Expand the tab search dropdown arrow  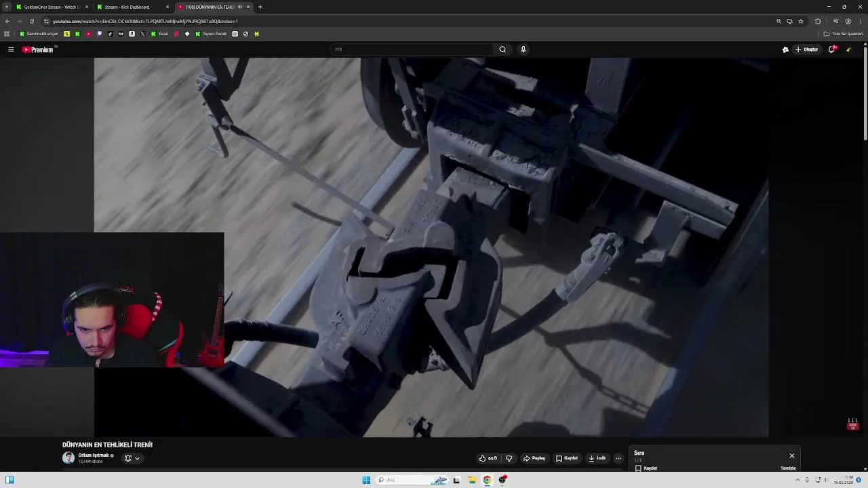[x=7, y=7]
